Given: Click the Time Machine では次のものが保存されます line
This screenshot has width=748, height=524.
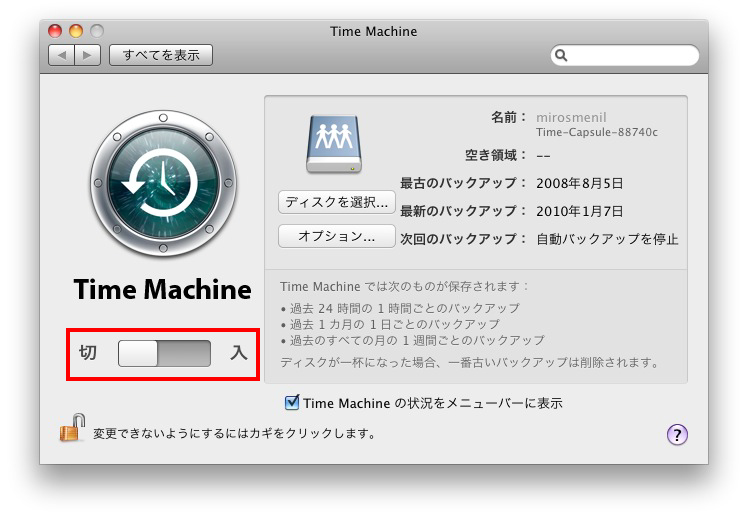Looking at the screenshot, I should [405, 286].
